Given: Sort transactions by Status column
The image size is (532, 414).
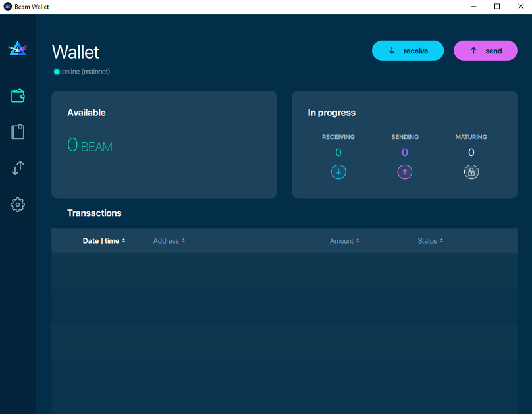Looking at the screenshot, I should pyautogui.click(x=430, y=241).
